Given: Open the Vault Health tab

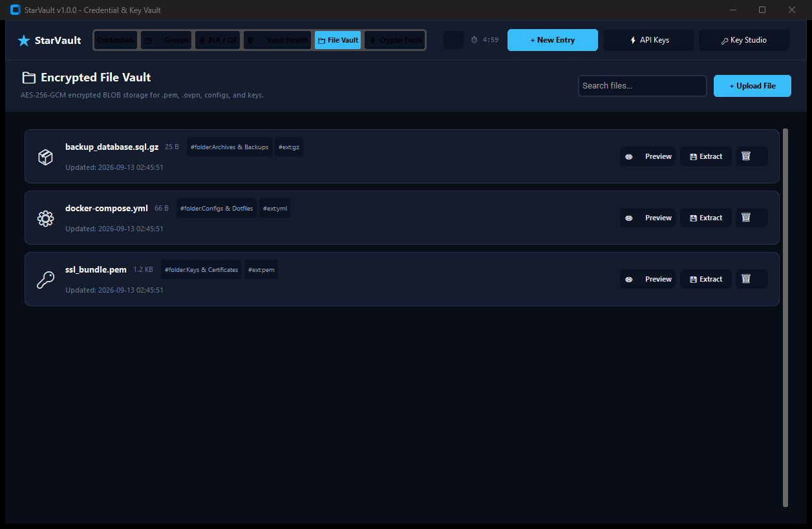Looking at the screenshot, I should pos(277,40).
